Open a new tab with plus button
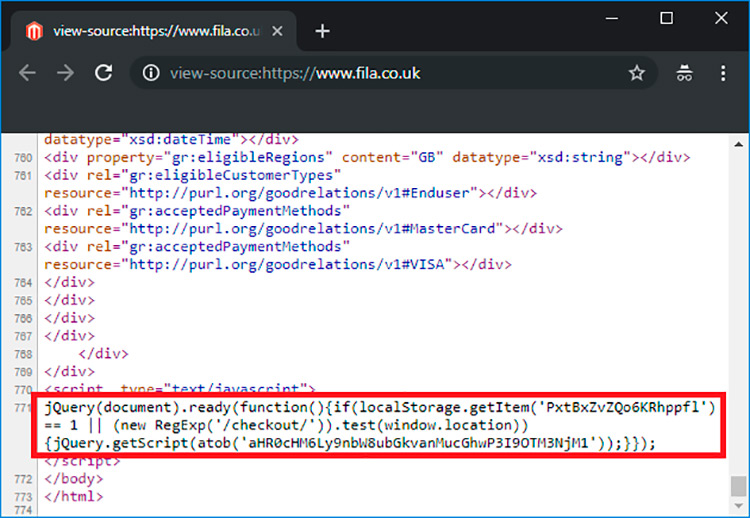Viewport: 750px width, 518px height. click(x=322, y=31)
